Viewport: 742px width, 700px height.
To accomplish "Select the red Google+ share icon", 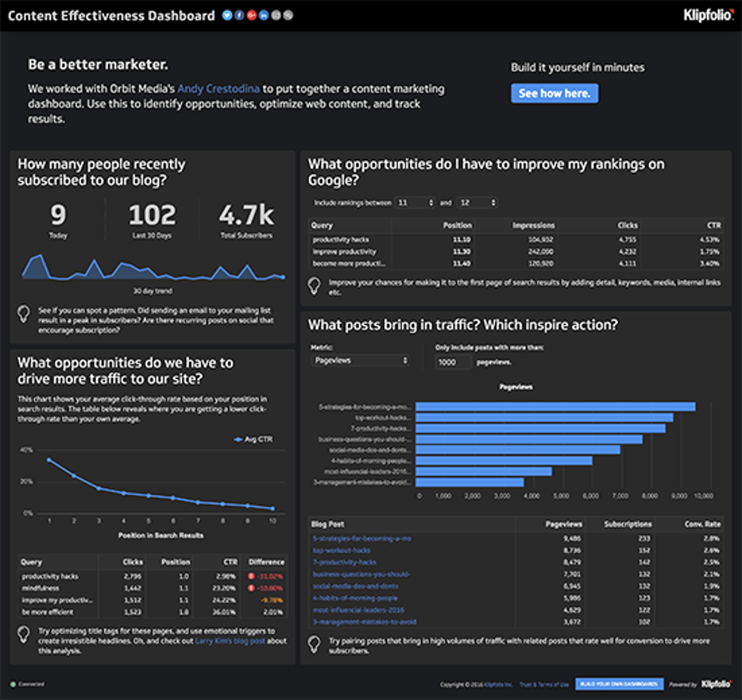I will point(251,16).
